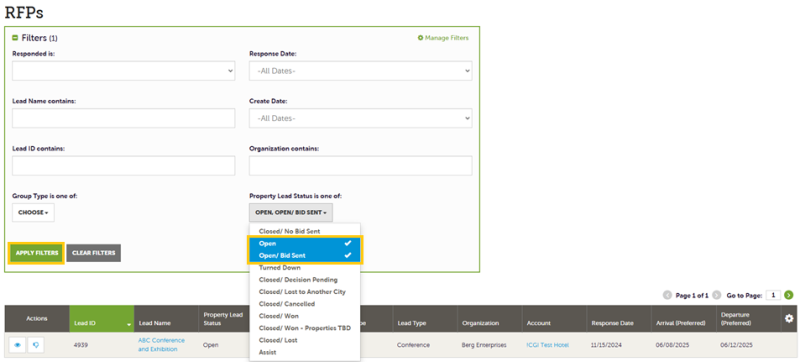
Task: Select Closed/ Decision Pending option
Action: click(305, 280)
